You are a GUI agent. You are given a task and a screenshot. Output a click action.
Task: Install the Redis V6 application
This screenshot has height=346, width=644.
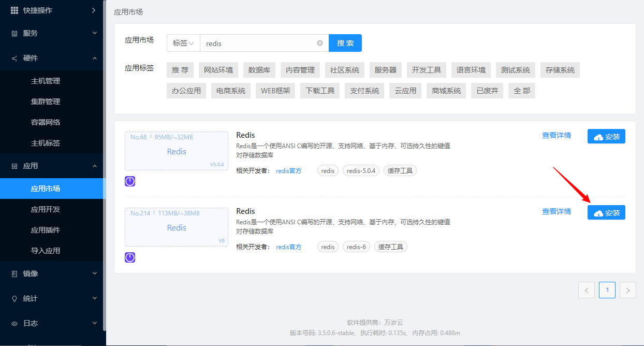click(x=606, y=213)
